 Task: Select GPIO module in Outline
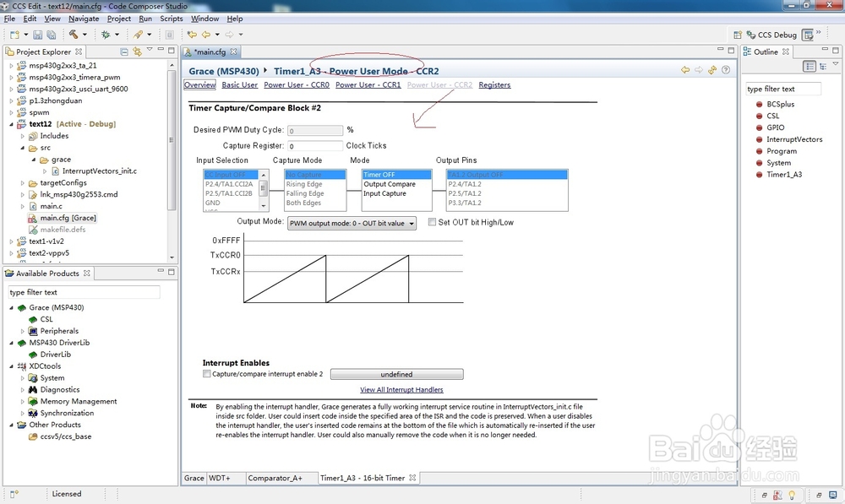776,127
